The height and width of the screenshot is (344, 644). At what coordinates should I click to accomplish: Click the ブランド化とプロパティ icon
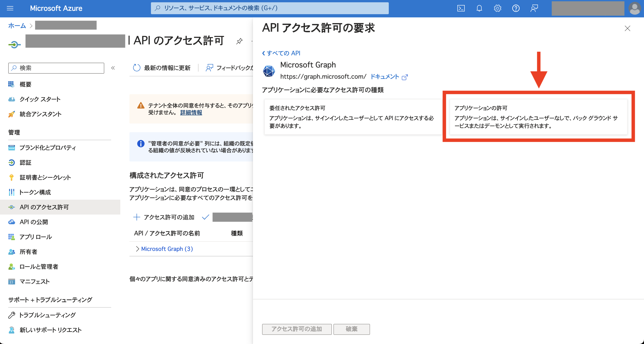[x=11, y=148]
